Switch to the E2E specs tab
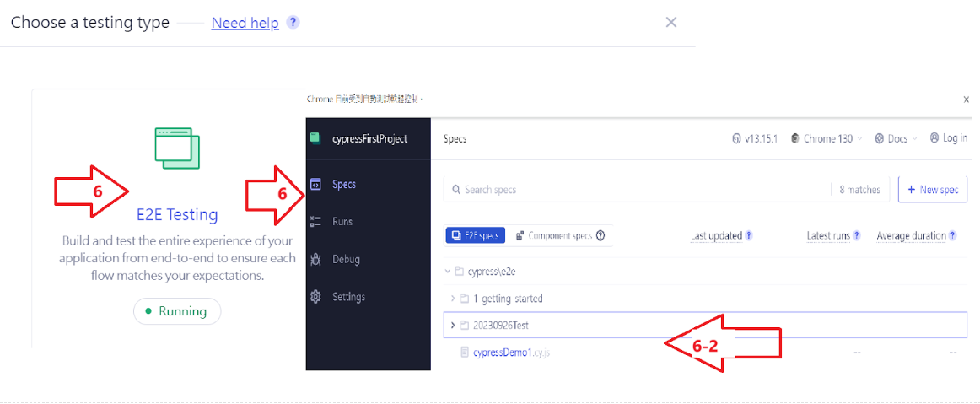The height and width of the screenshot is (404, 980). click(474, 236)
